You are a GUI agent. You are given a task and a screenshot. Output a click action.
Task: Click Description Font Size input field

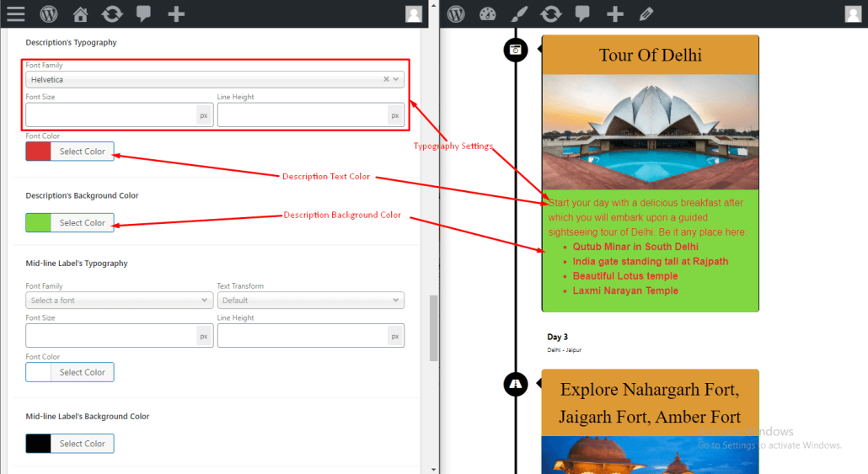[x=110, y=115]
